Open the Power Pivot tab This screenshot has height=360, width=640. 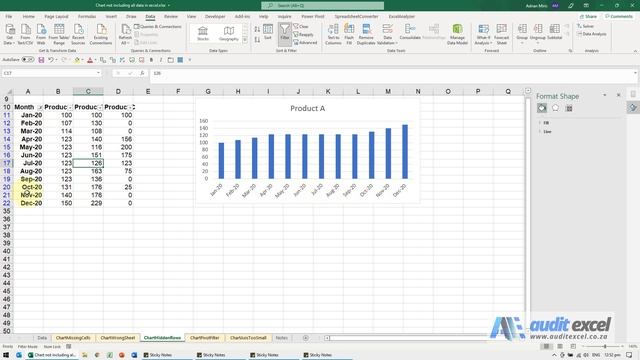point(313,16)
